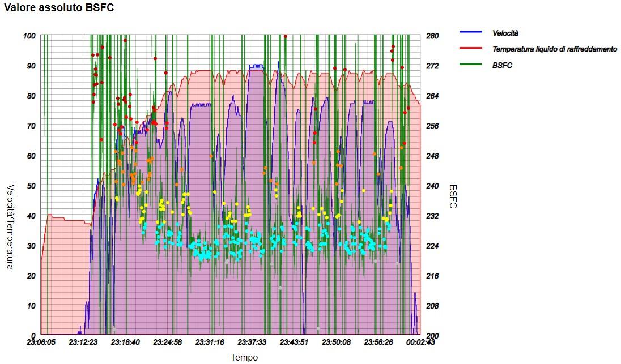Click the 23:31:16 time tick label
This screenshot has height=364, width=621.
coord(210,342)
